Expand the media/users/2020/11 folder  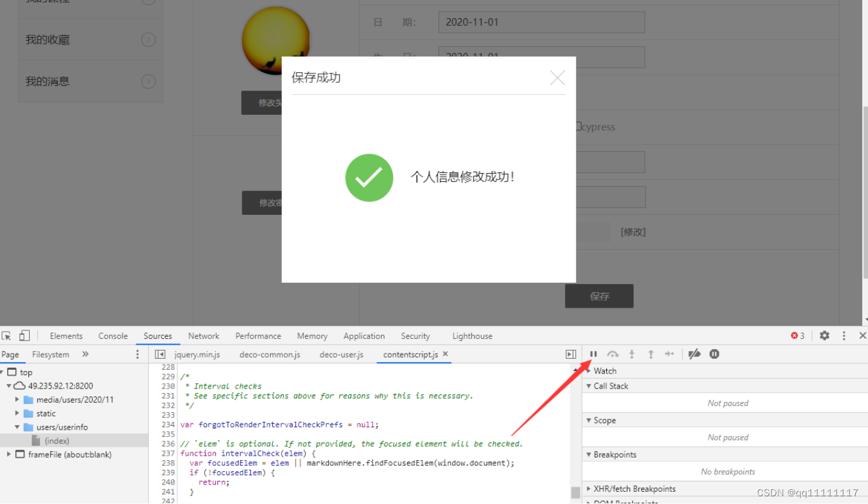click(x=17, y=399)
